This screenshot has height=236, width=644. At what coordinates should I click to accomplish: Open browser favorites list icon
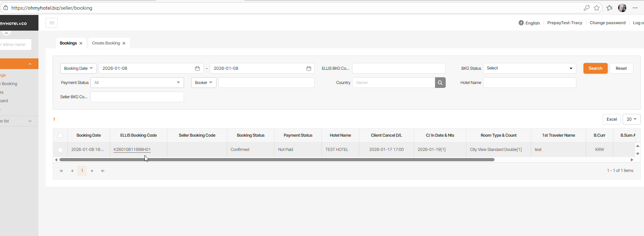609,8
